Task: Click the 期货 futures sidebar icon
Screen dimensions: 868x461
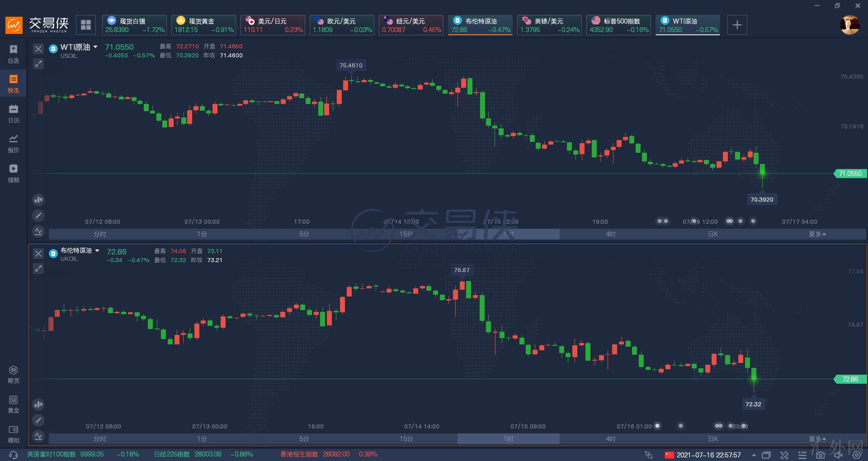Action: (14, 374)
